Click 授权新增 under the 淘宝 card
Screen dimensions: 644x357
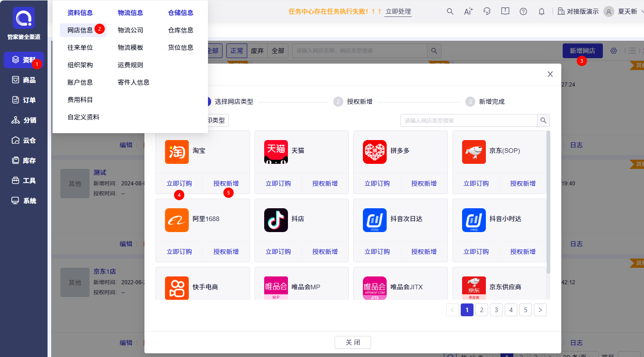click(x=226, y=184)
